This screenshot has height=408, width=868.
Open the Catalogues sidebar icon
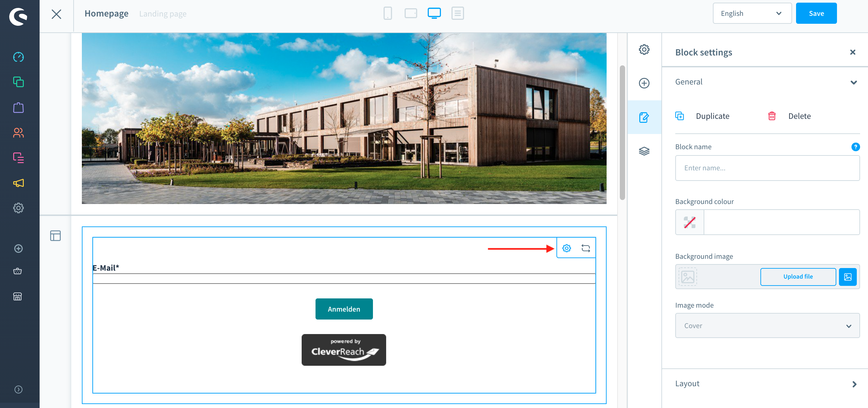coord(18,82)
